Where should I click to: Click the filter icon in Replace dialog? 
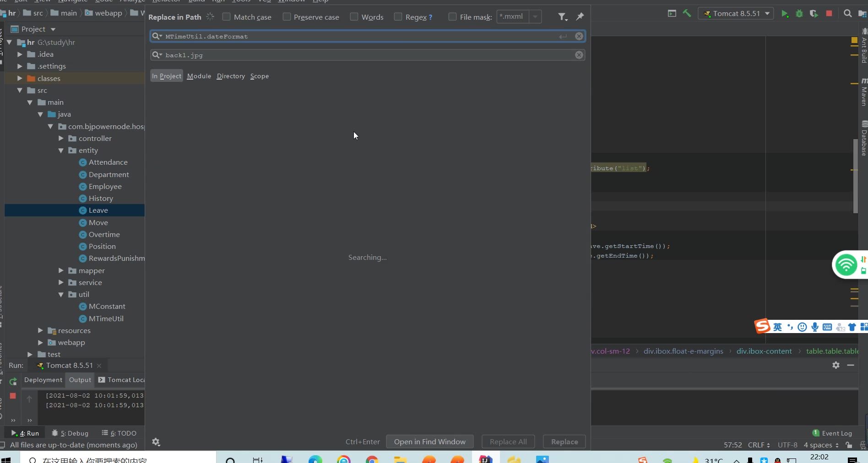(562, 17)
